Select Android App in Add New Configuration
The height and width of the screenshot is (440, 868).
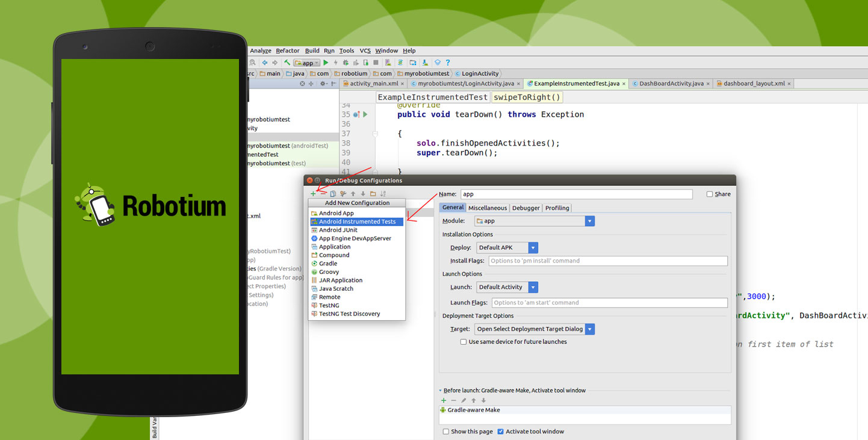(x=336, y=213)
